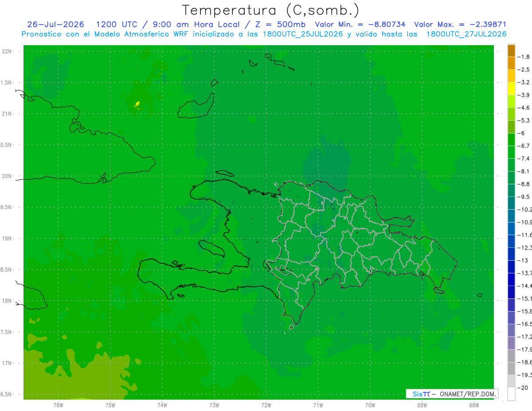
Task: Click the "9.5N" latitude label
Action: (x=6, y=207)
